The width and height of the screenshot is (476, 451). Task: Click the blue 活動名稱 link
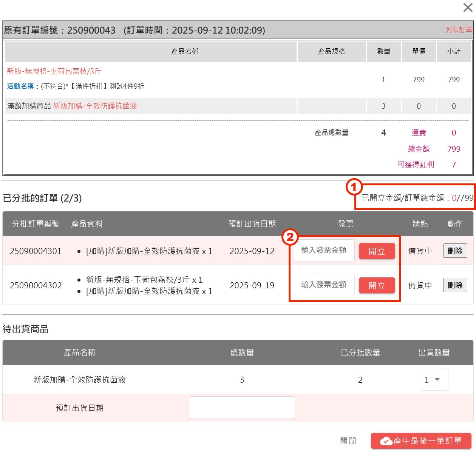point(20,86)
